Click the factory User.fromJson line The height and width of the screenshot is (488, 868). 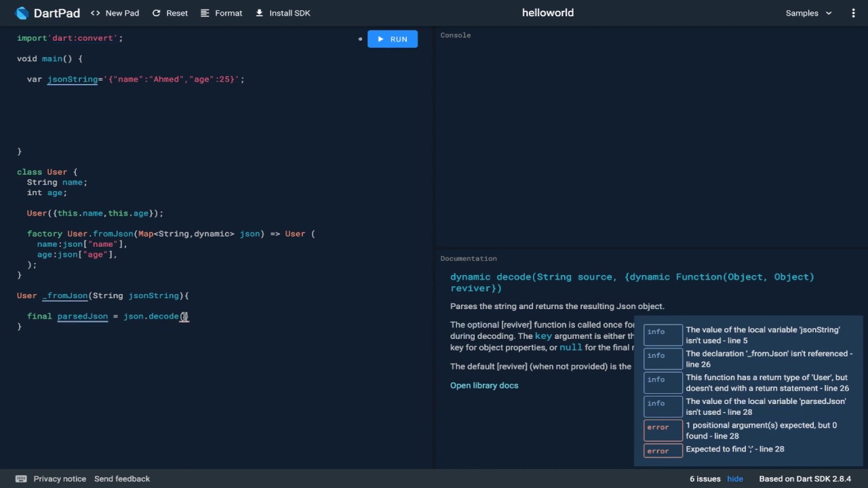[171, 234]
